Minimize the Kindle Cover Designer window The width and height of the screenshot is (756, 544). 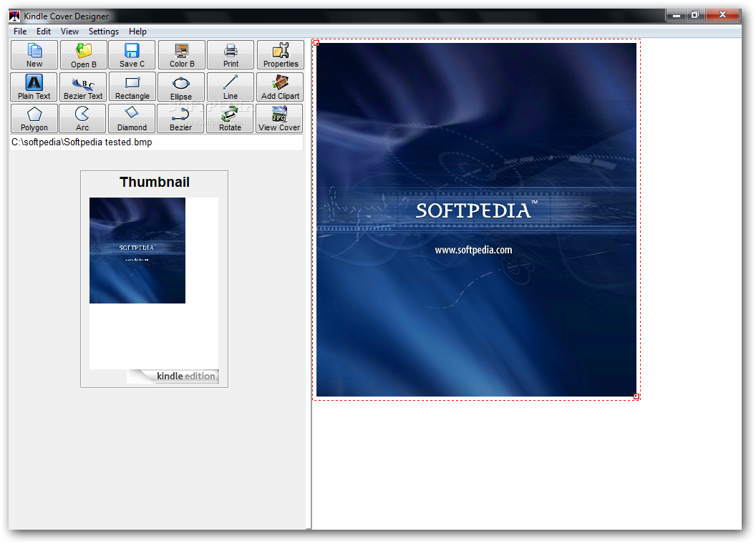(x=677, y=15)
